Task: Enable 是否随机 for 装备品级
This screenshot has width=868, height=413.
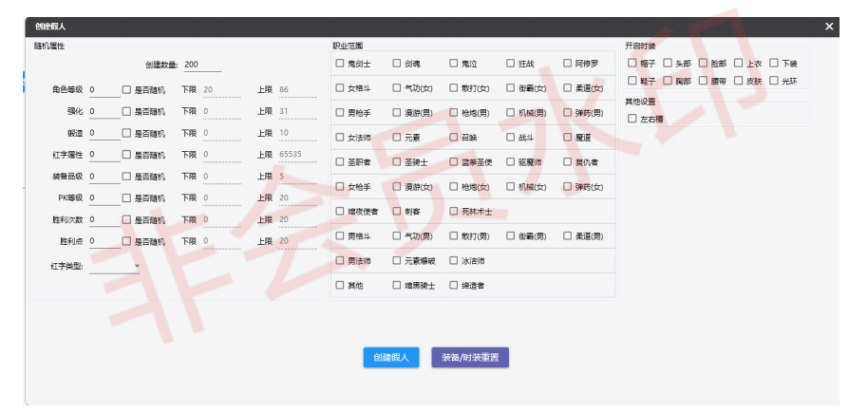Action: [x=126, y=176]
